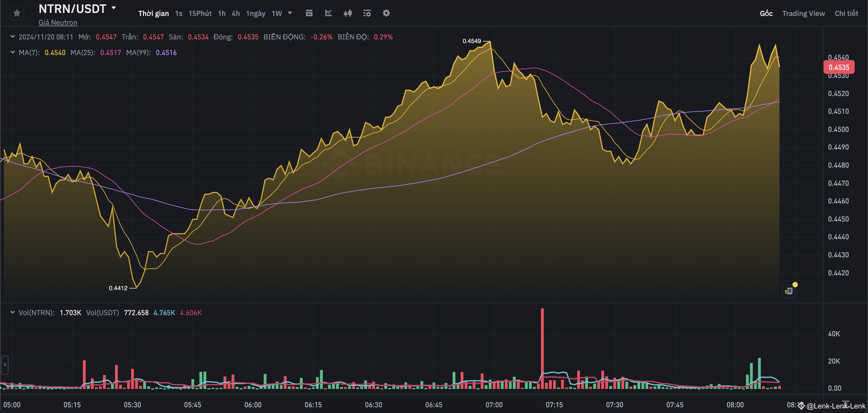Expand the NTRN/USDT pair selector

point(114,8)
